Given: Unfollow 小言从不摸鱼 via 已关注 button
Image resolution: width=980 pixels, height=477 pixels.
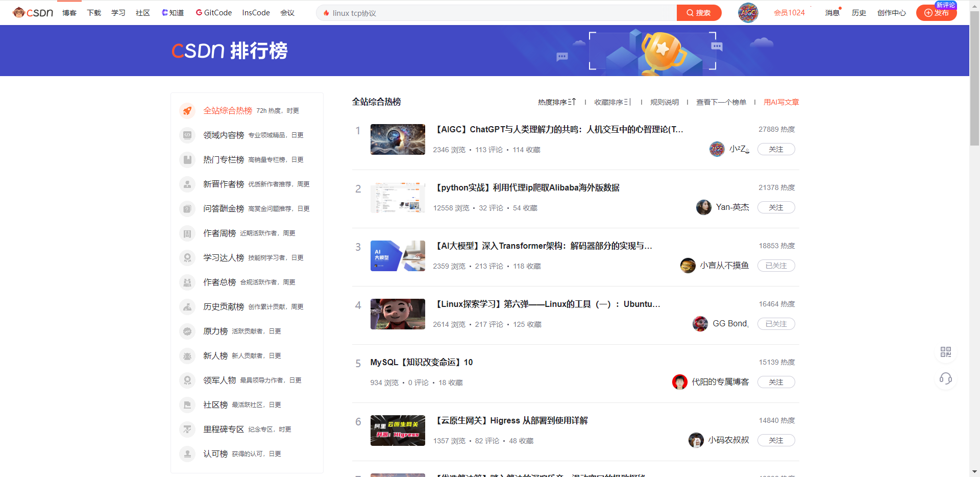Looking at the screenshot, I should pyautogui.click(x=776, y=266).
